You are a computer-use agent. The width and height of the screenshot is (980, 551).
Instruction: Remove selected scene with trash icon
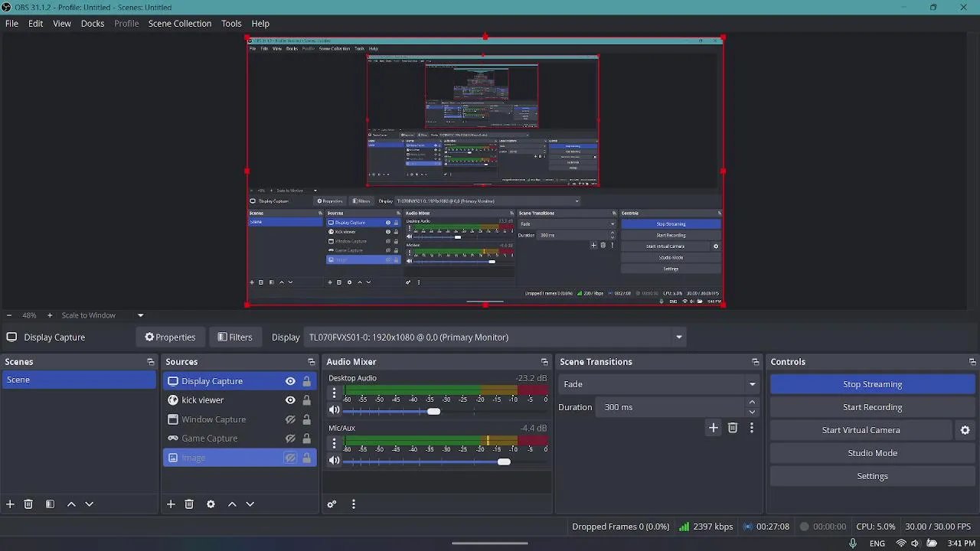[x=28, y=504]
